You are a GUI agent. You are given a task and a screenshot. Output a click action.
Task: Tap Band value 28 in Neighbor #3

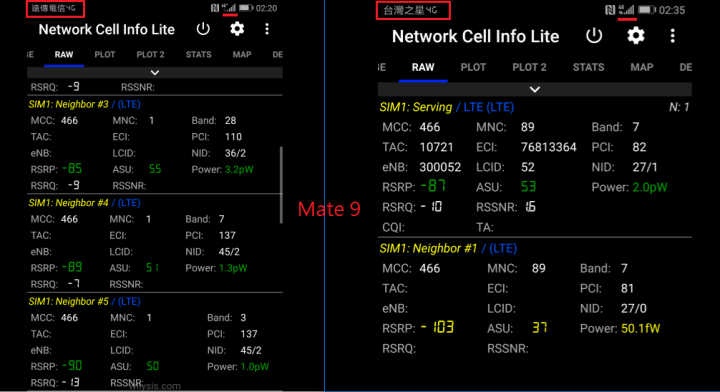[231, 120]
